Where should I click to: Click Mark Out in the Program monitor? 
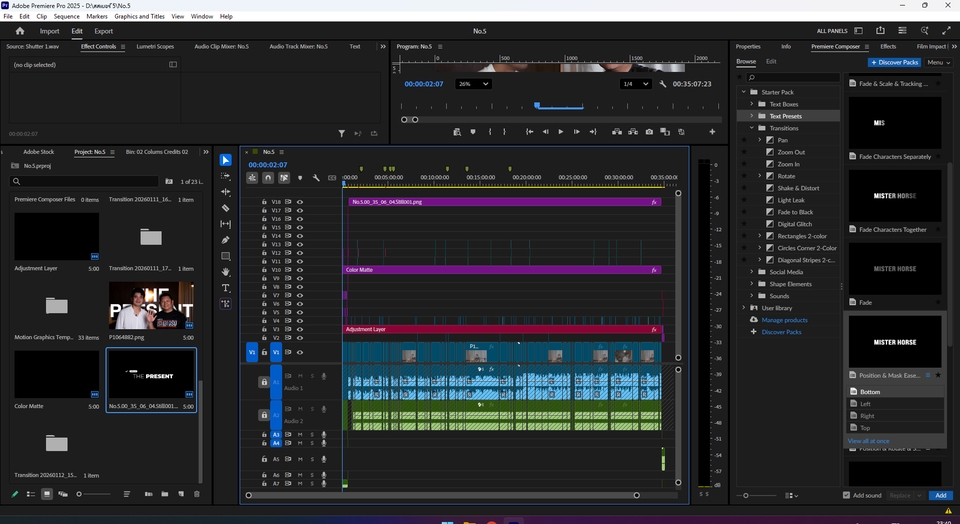pyautogui.click(x=504, y=132)
